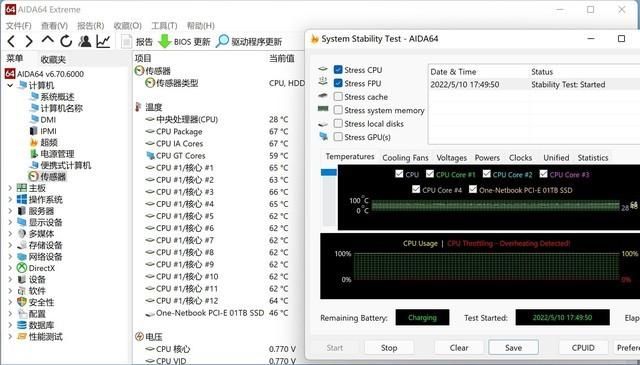Click the 性能测试 benchmark icon in tree
Screen dimensions: 640x365
(22, 336)
